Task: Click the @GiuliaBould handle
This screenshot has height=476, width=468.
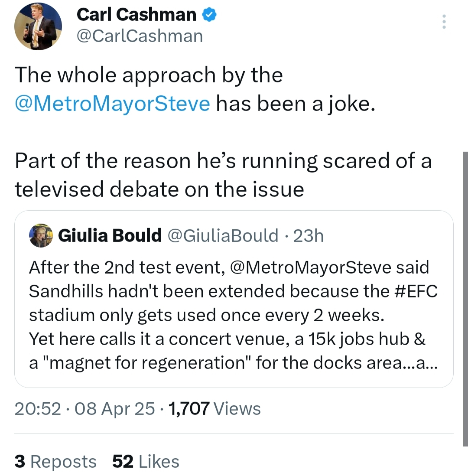Action: click(x=223, y=235)
